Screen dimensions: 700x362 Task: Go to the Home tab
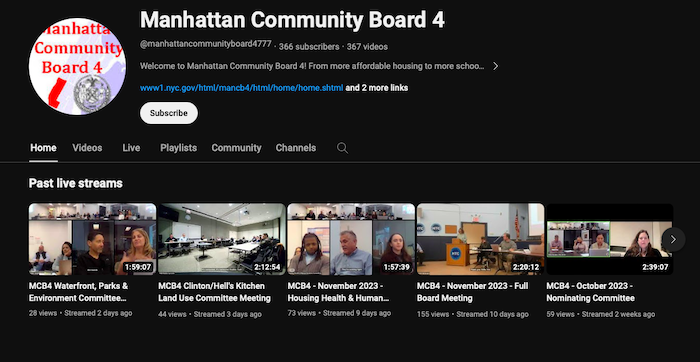coord(43,148)
